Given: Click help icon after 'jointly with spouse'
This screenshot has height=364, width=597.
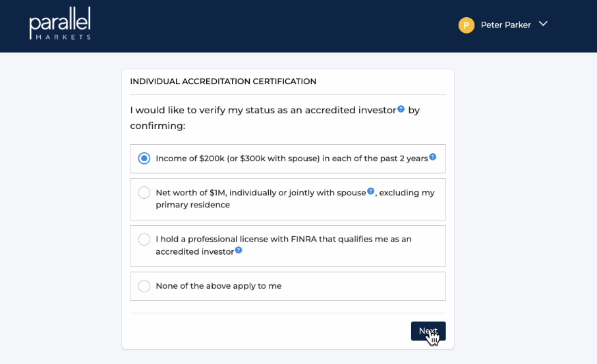Looking at the screenshot, I should [370, 191].
